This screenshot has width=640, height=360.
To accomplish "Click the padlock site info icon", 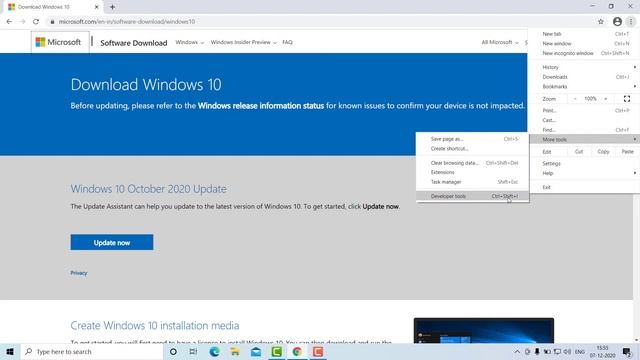I will (52, 22).
